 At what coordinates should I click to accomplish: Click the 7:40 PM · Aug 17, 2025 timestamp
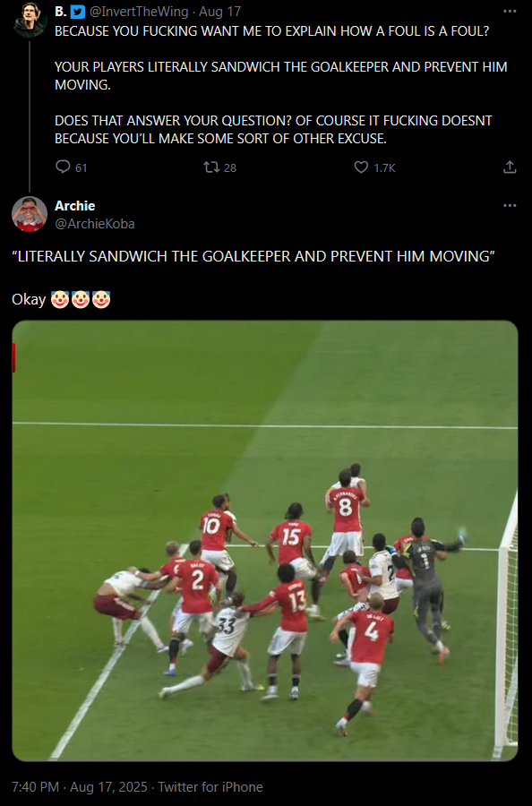(x=80, y=787)
